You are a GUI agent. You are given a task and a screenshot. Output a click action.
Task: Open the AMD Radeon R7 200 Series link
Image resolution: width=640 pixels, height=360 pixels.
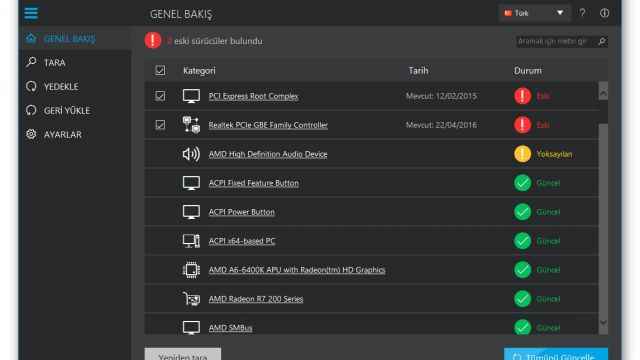[x=256, y=299]
